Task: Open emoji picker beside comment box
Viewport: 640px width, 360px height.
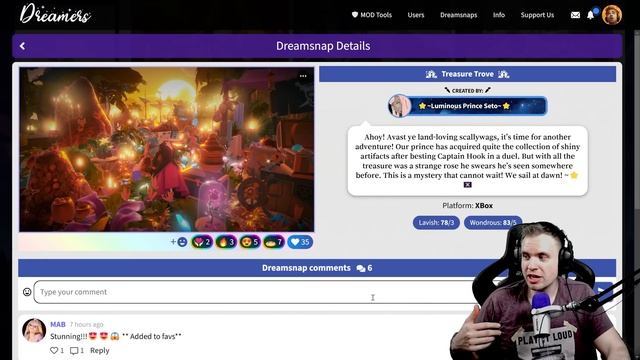Action: tap(27, 292)
